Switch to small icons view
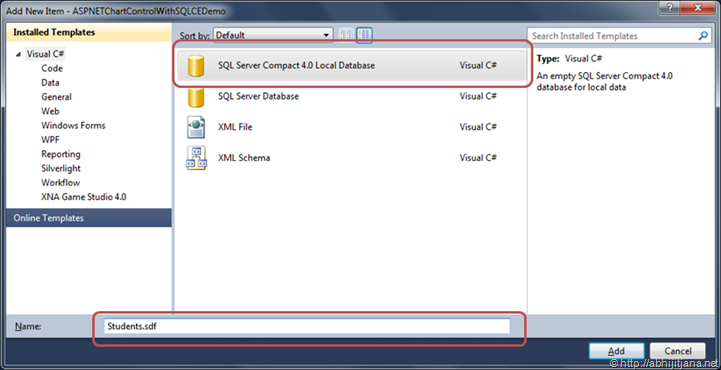721x370 pixels. coord(346,35)
